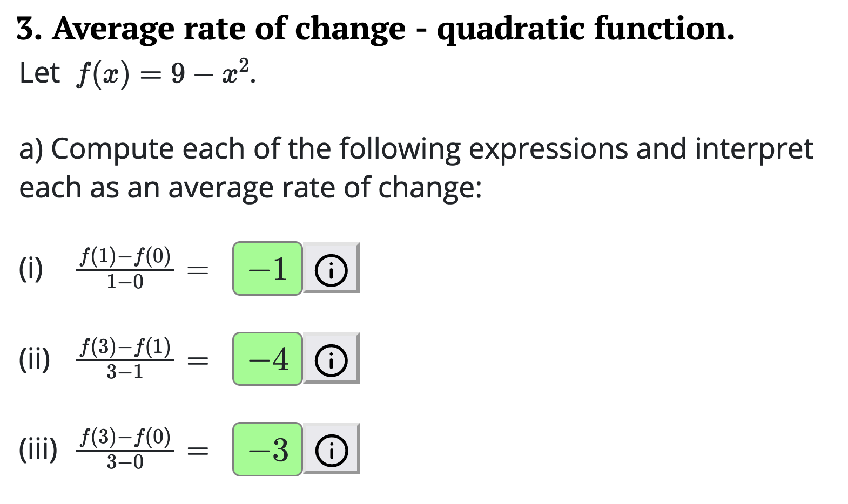
Task: Click the part label (ii)
Action: coord(35,359)
